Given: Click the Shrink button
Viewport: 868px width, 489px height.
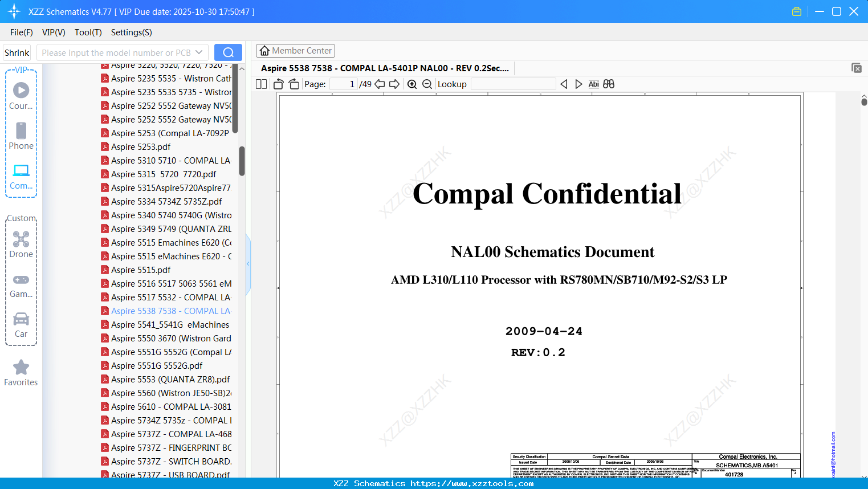Looking at the screenshot, I should click(x=17, y=52).
